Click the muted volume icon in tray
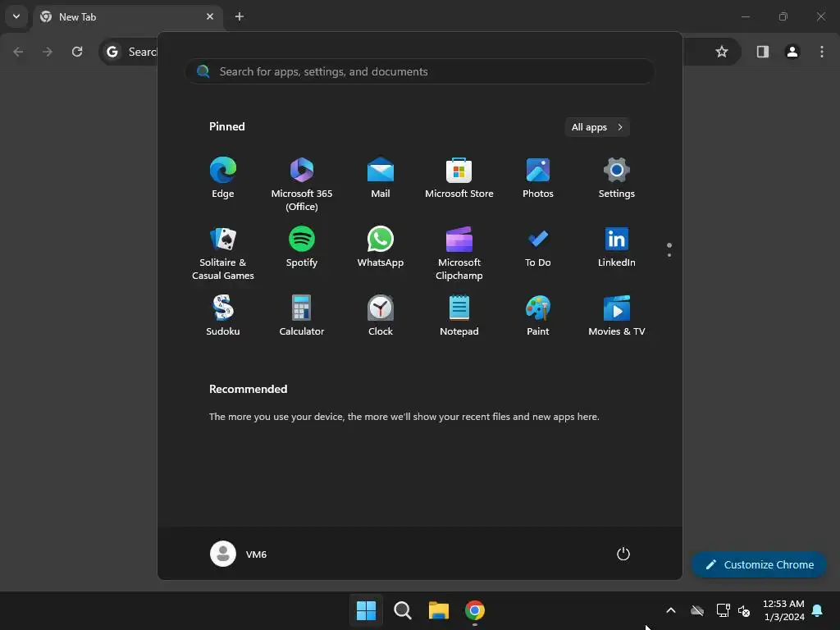The width and height of the screenshot is (840, 630). click(744, 610)
